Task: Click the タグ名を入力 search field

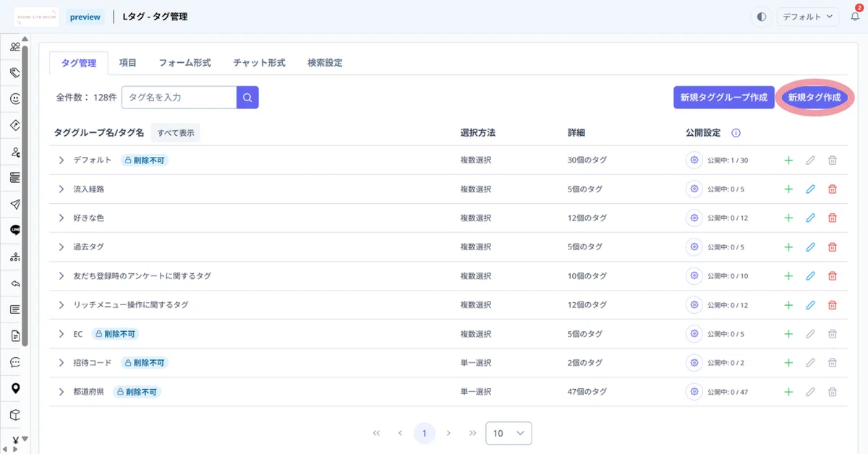Action: click(179, 98)
